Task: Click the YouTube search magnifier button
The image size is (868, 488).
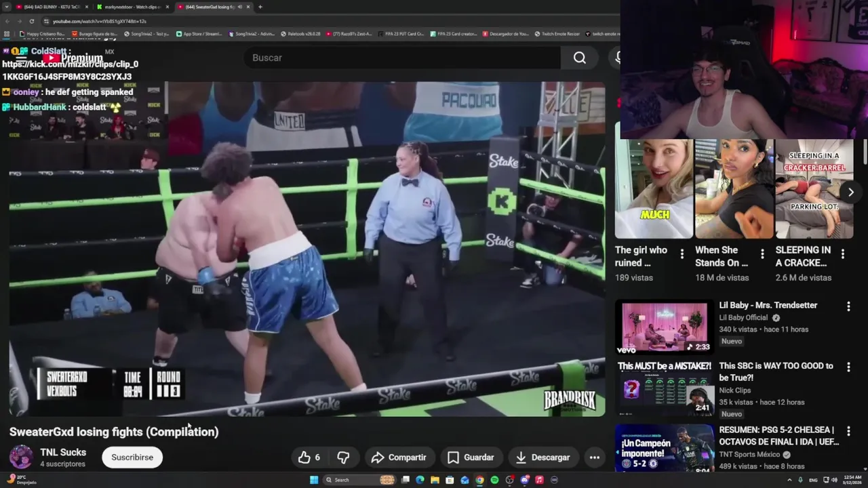Action: (579, 58)
